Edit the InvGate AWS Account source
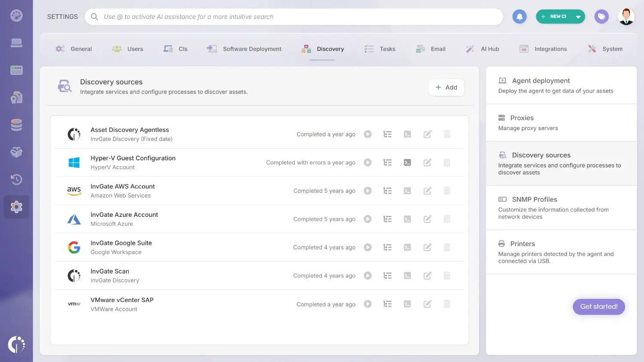This screenshot has width=644, height=362. 427,191
